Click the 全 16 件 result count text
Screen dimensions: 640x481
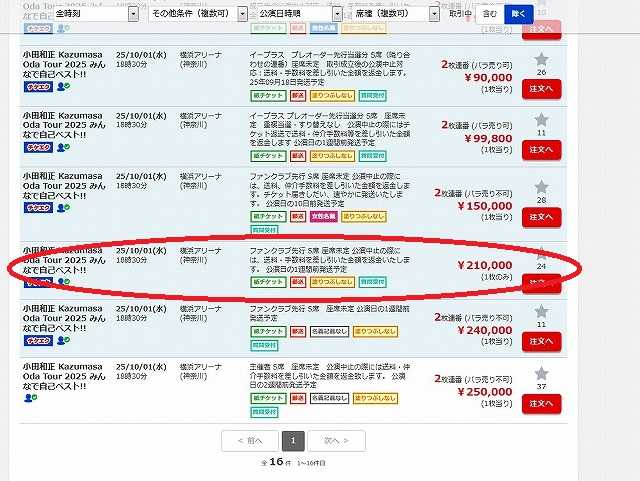tap(276, 462)
